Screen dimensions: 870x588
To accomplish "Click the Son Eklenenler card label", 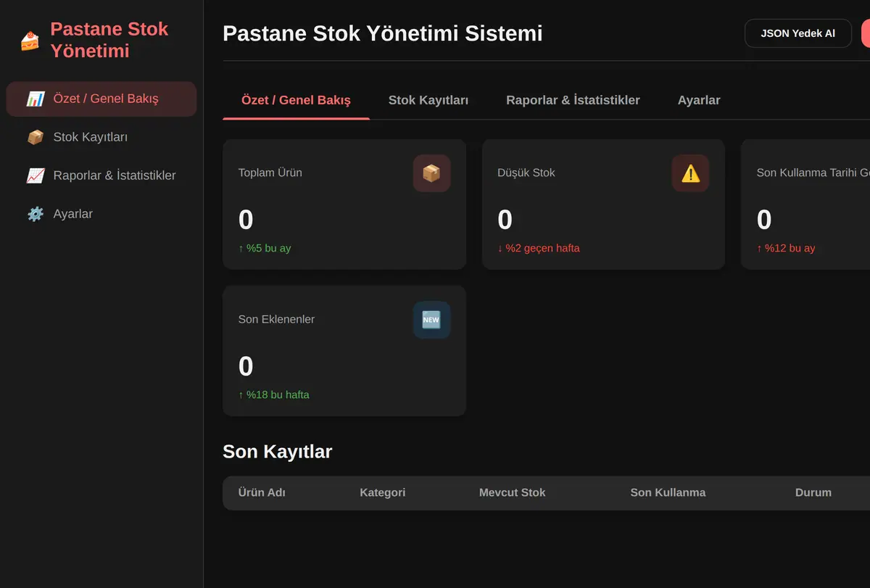I will tap(276, 319).
